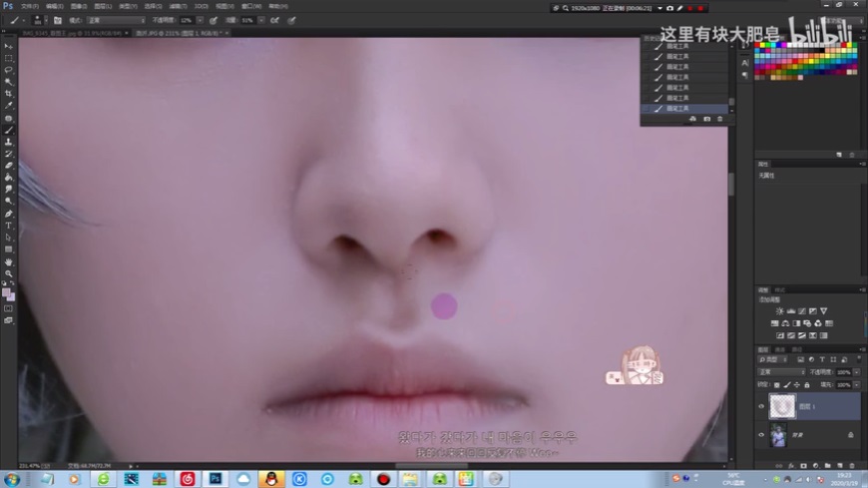This screenshot has height=488, width=868.
Task: Delete layer using the trash icon
Action: (852, 466)
